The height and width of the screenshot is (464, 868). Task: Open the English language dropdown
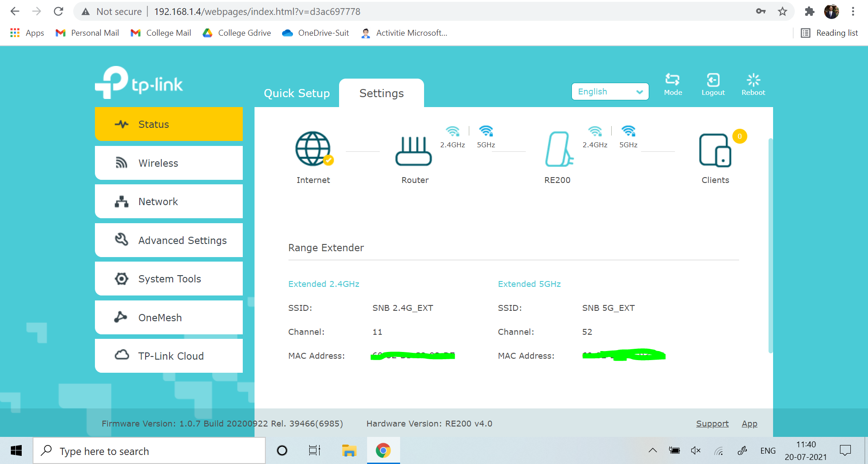(x=610, y=92)
